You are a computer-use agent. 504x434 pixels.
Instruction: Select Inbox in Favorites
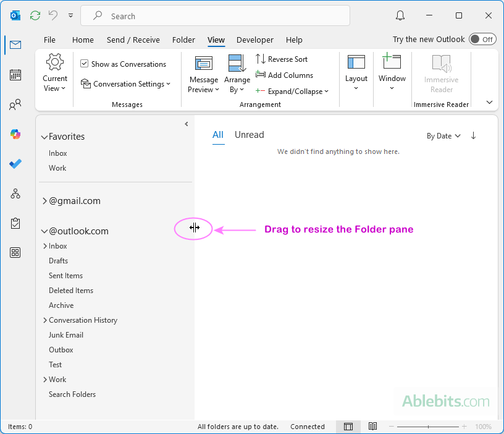point(58,153)
